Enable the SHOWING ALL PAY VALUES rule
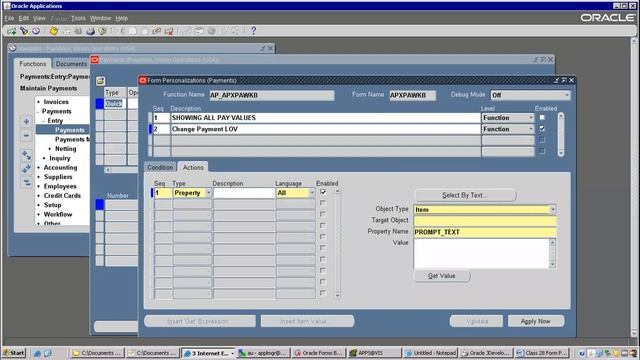 (542, 117)
